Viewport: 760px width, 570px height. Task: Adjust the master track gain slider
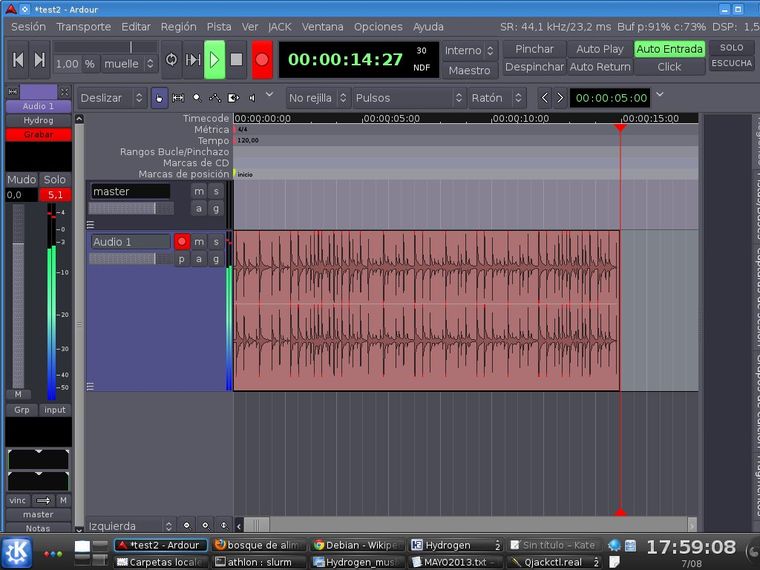(131, 208)
